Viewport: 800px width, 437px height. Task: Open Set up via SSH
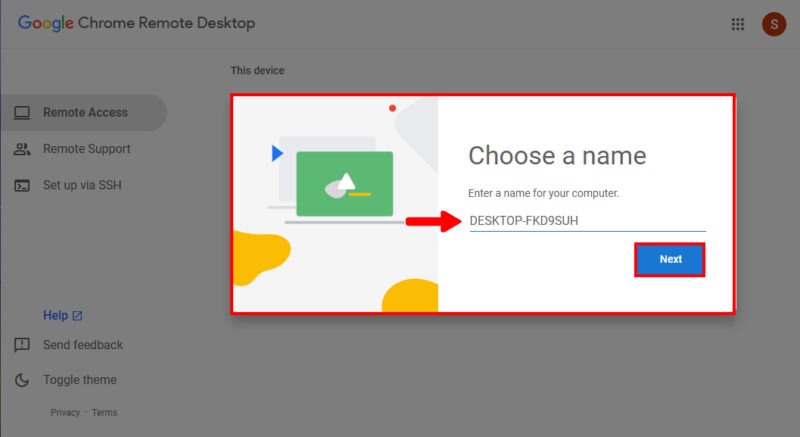[x=84, y=185]
